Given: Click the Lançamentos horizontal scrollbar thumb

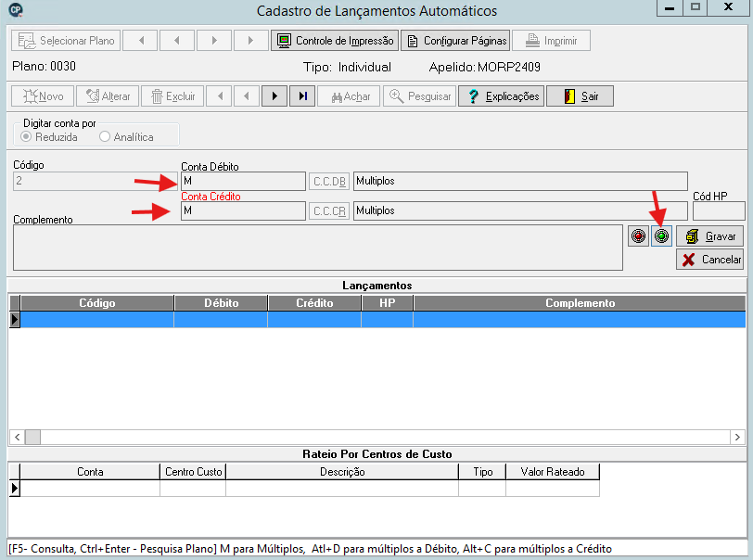Looking at the screenshot, I should pos(32,437).
